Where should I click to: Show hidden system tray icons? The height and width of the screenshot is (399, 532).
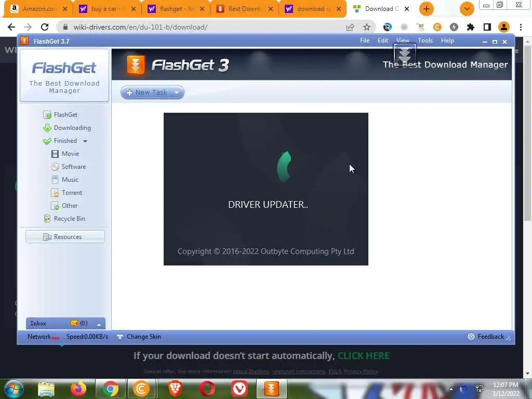(x=451, y=389)
